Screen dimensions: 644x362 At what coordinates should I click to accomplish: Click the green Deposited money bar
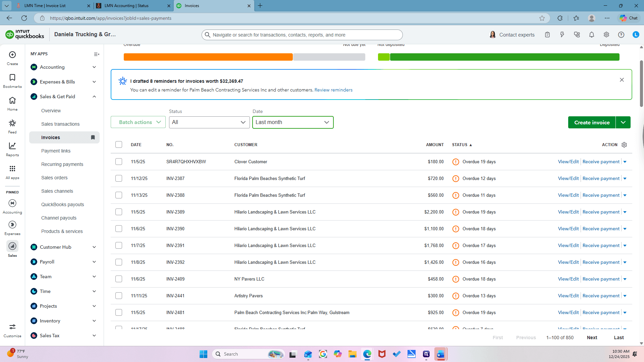pos(504,57)
